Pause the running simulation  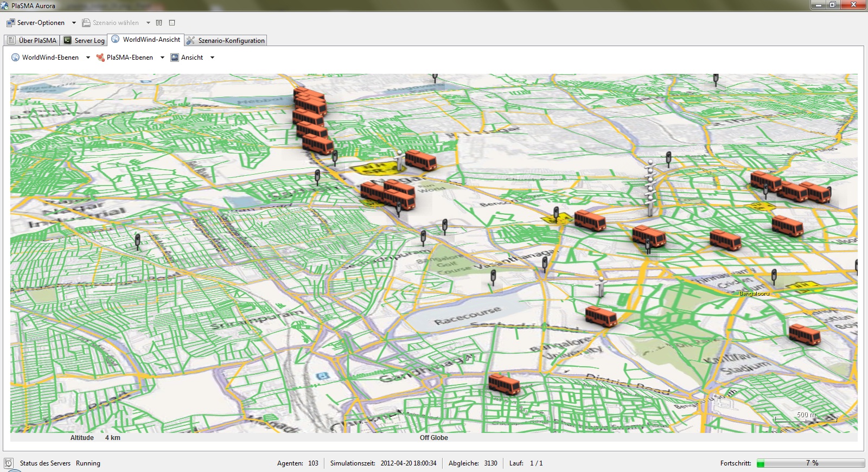pos(159,23)
